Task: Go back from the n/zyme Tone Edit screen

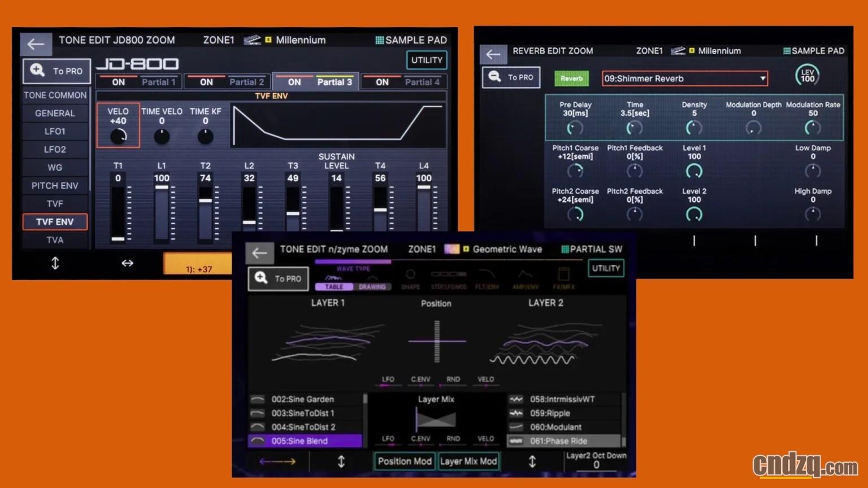Action: pos(259,253)
